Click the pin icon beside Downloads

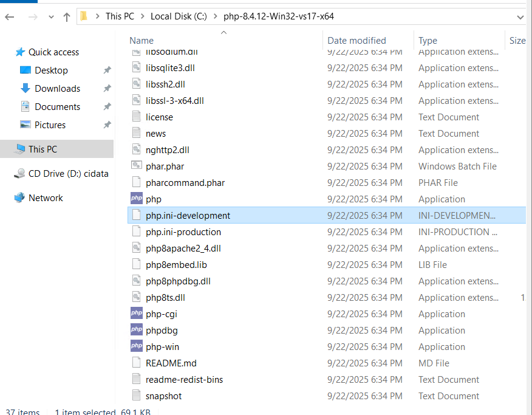[x=107, y=89]
